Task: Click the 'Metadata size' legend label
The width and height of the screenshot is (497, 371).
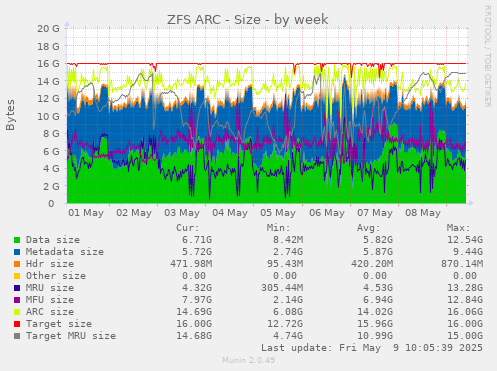Action: coord(65,252)
